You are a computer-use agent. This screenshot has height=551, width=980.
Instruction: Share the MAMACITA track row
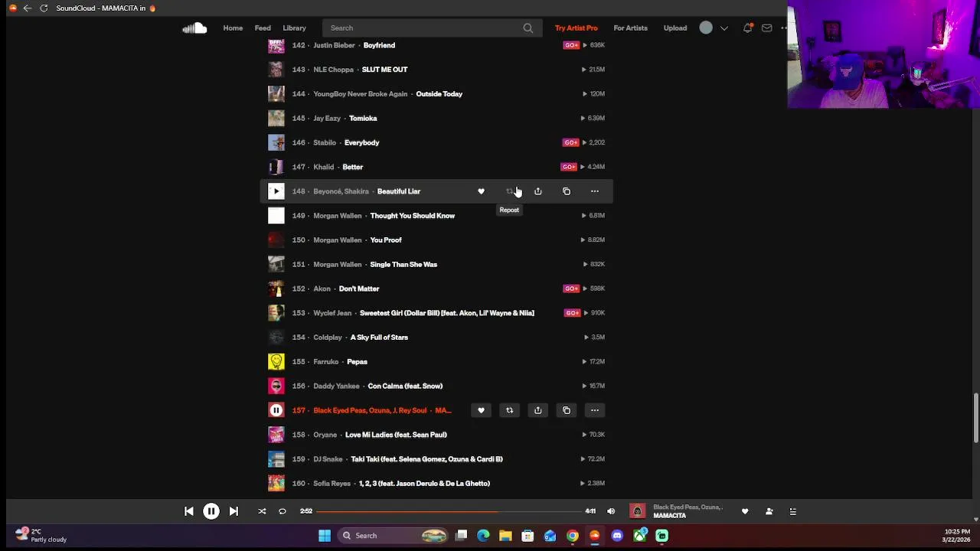click(x=537, y=410)
